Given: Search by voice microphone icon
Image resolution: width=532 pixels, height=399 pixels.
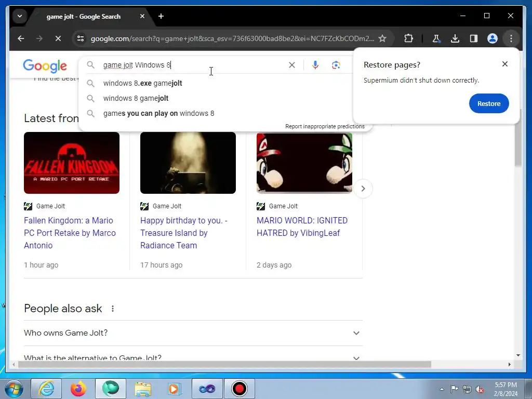Looking at the screenshot, I should tap(315, 65).
